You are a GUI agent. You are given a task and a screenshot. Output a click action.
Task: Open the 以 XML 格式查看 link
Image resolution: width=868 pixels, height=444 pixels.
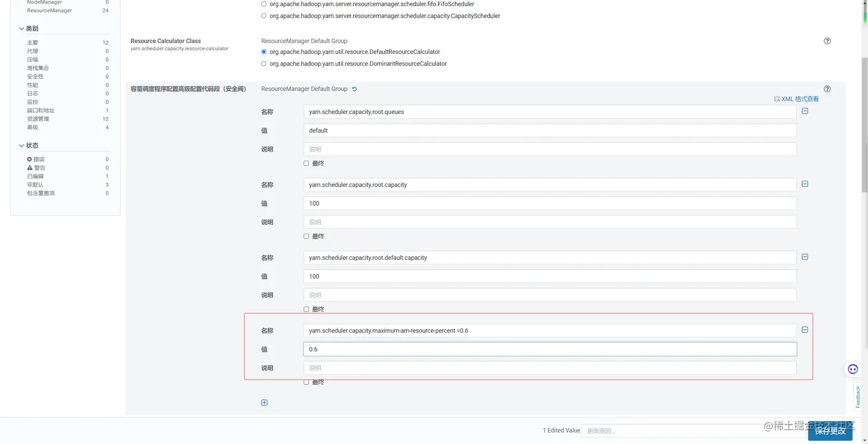(796, 99)
